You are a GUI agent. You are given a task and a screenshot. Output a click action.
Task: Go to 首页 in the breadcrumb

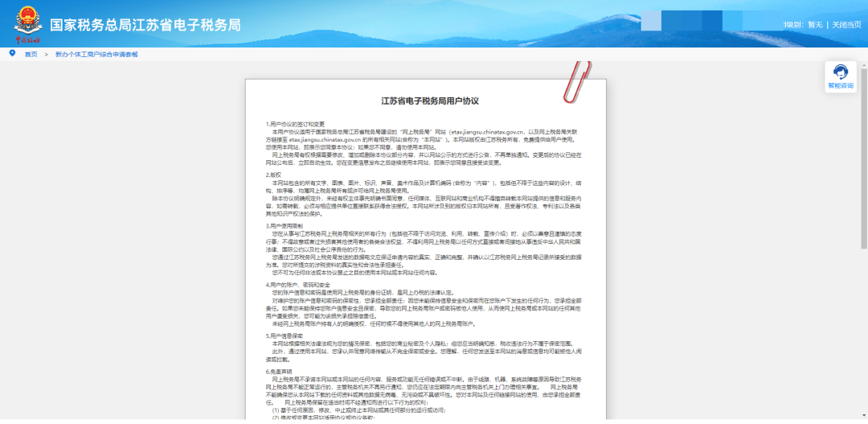(31, 55)
